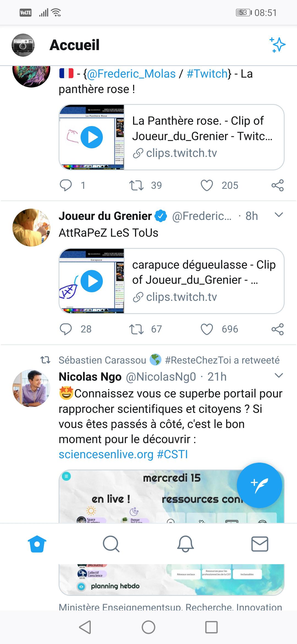This screenshot has width=297, height=644.
Task: Like the panthère rose tweet
Action: coord(207,185)
